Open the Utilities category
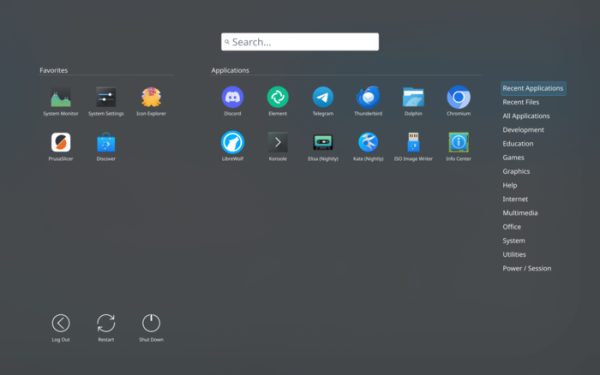Viewport: 600px width, 375px height. tap(514, 254)
